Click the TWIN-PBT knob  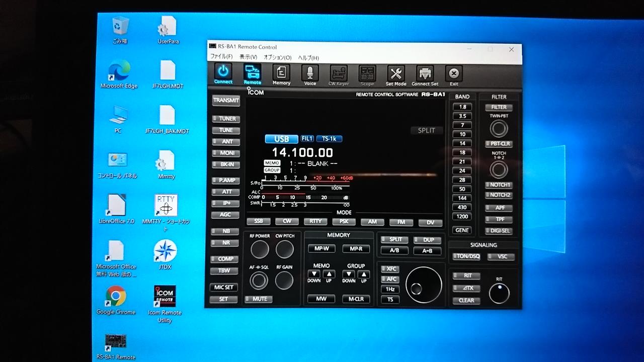click(x=499, y=129)
